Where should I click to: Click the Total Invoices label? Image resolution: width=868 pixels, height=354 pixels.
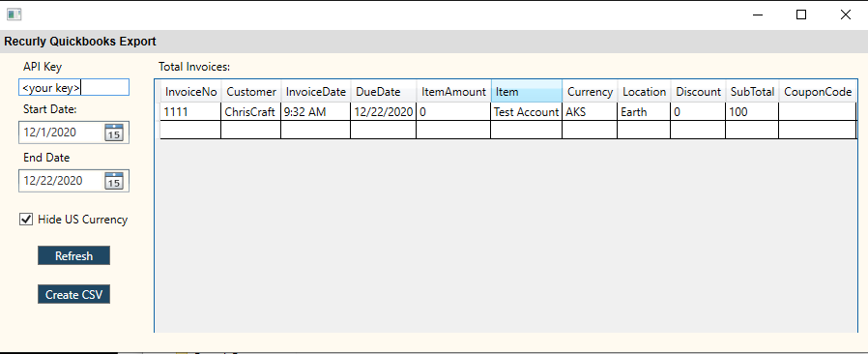[x=194, y=67]
